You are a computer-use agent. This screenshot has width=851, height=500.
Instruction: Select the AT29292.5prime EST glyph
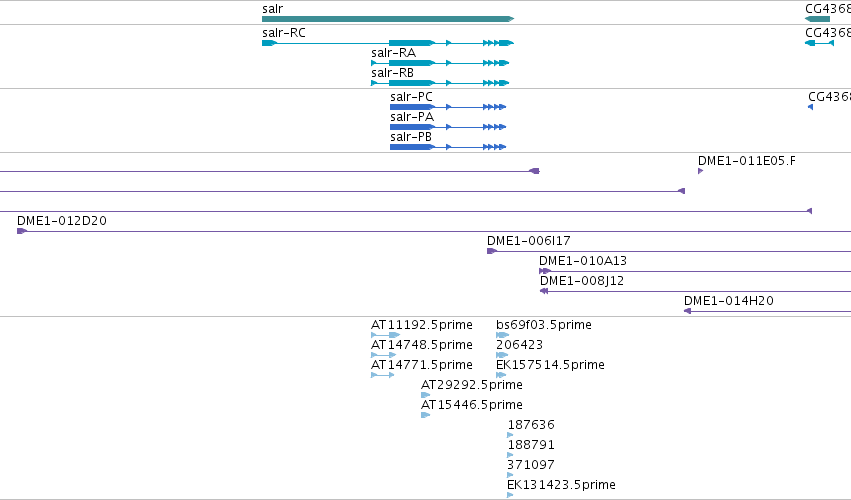coord(426,395)
